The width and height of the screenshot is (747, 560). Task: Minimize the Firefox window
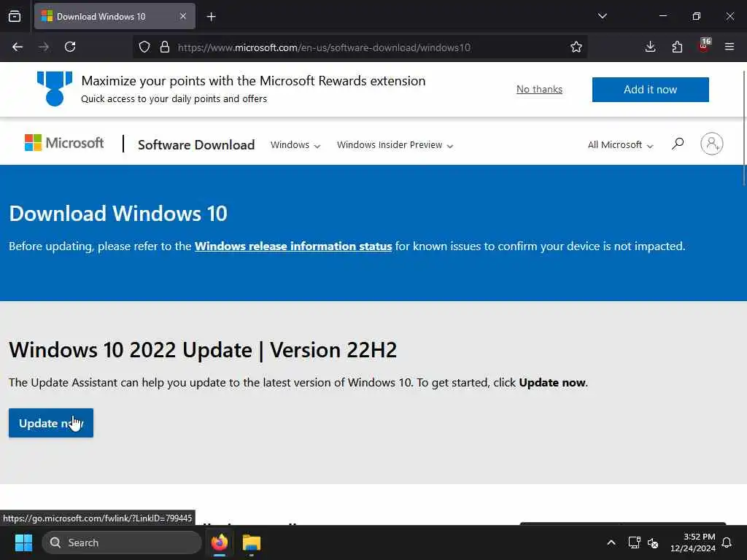662,16
